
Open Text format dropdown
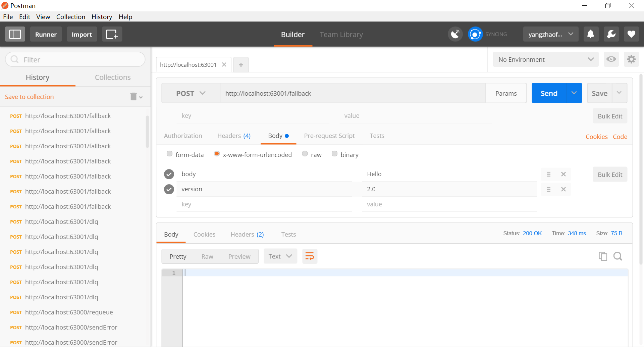[280, 256]
